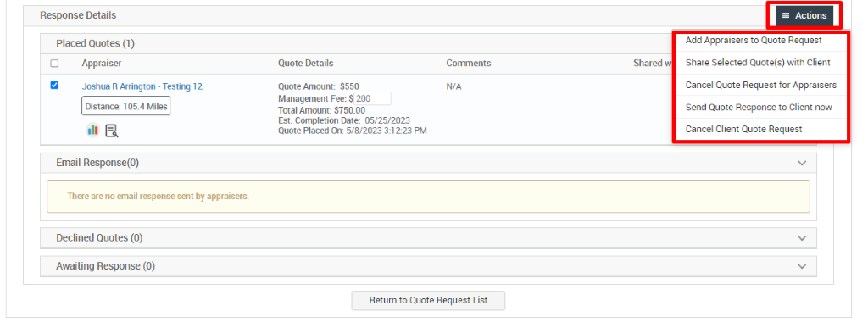
Task: Open the bar chart stats icon under Joshua Arrington
Action: (x=92, y=131)
